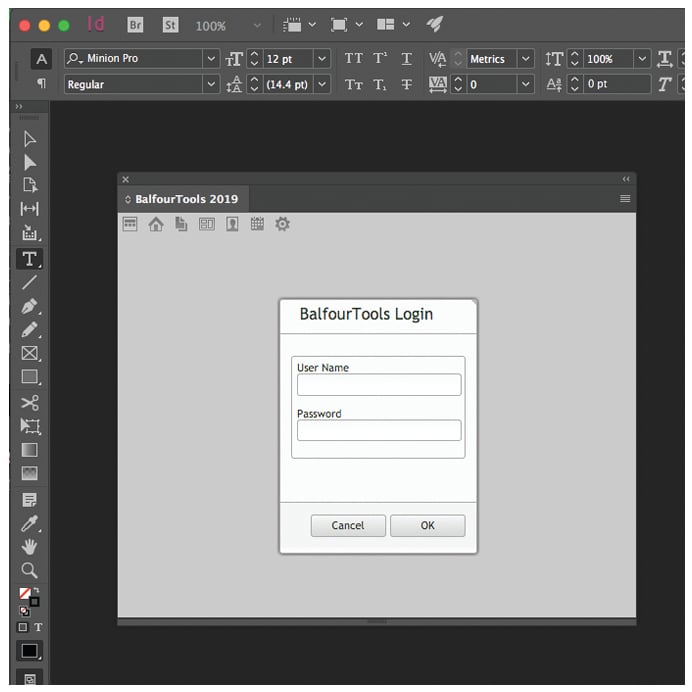Select the Zoom magnifier tool
Screen dimensions: 692x692
click(x=30, y=570)
